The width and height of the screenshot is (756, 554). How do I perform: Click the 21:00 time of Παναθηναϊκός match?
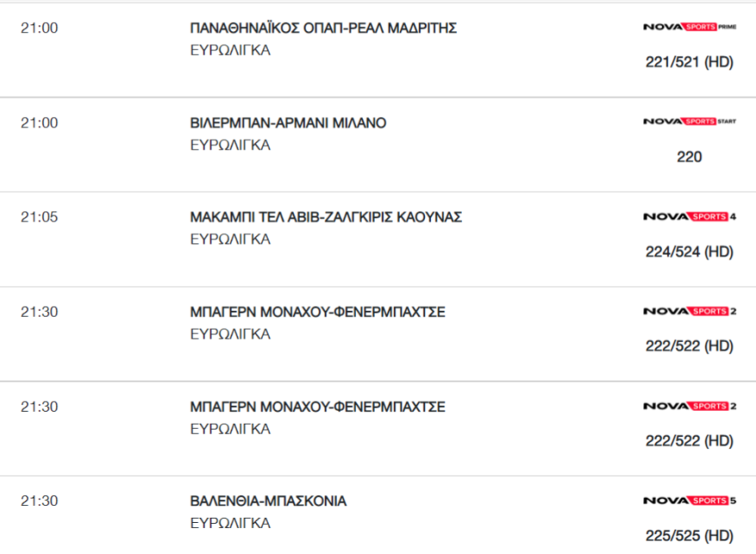[x=39, y=28]
